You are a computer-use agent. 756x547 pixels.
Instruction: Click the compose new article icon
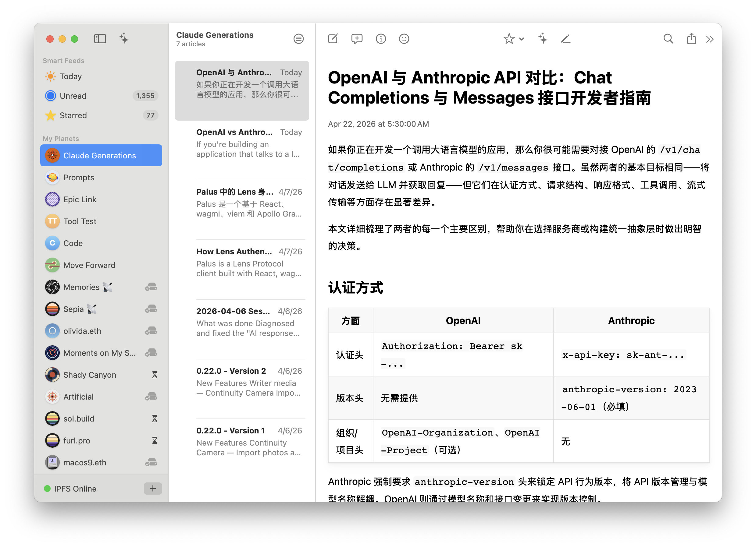tap(333, 39)
